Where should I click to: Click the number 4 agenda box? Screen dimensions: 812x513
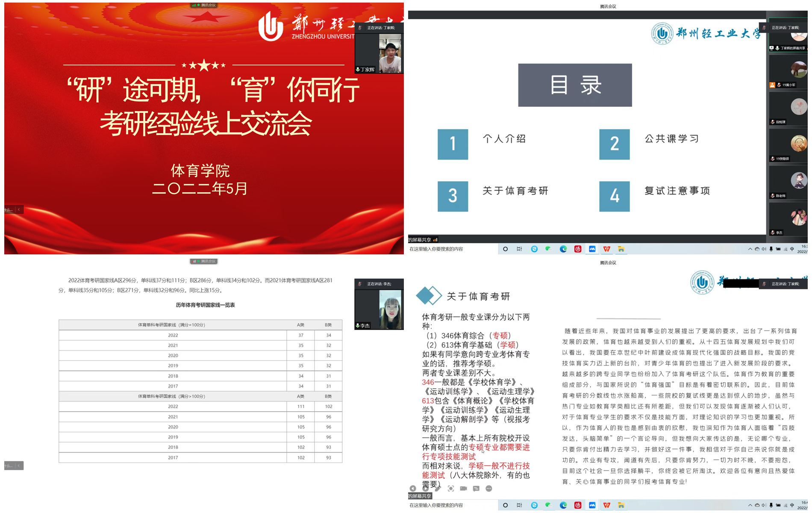614,196
